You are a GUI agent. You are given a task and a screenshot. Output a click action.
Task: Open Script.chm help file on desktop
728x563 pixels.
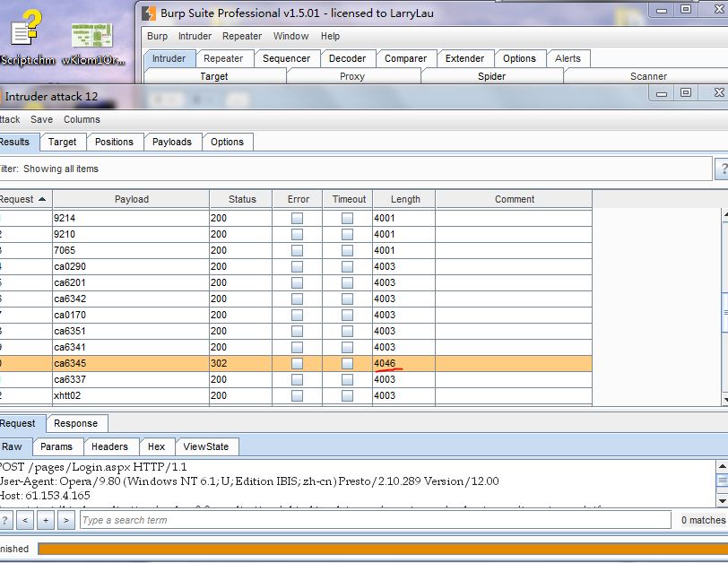[x=27, y=39]
